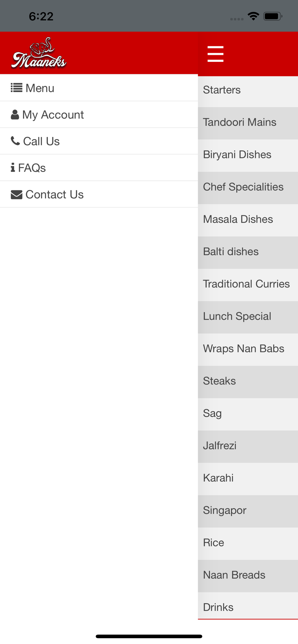Screen dimensions: 298x644
Task: Tap the Maaneks elephant logo
Action: pos(39,54)
